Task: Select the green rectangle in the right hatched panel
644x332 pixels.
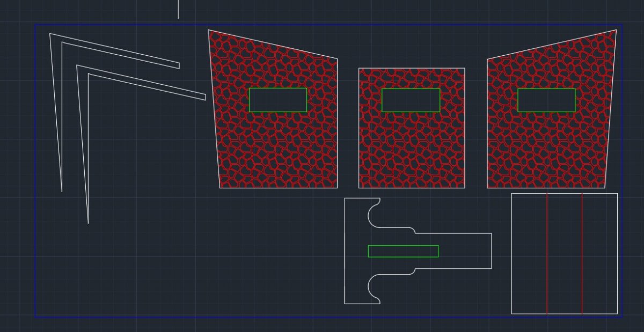Action: (546, 100)
